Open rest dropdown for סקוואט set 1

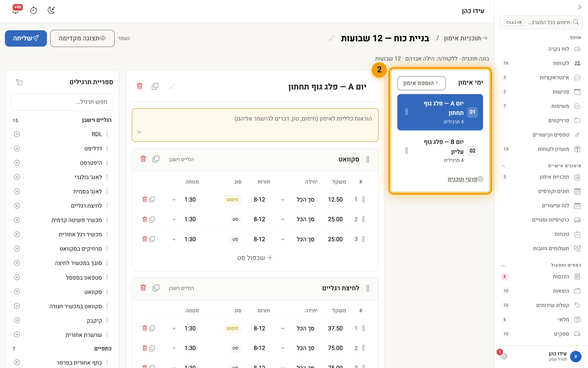174,200
